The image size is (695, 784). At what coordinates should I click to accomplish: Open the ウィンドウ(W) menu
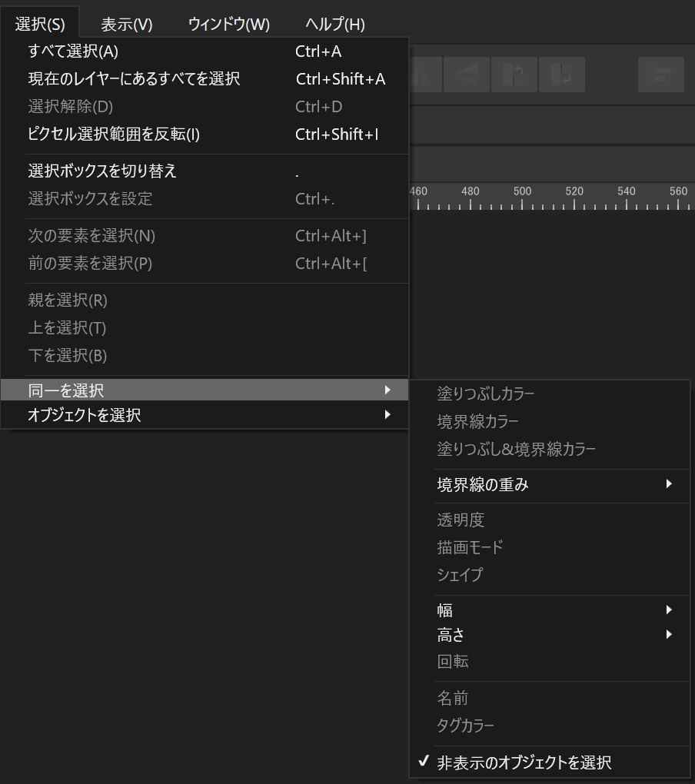coord(228,23)
